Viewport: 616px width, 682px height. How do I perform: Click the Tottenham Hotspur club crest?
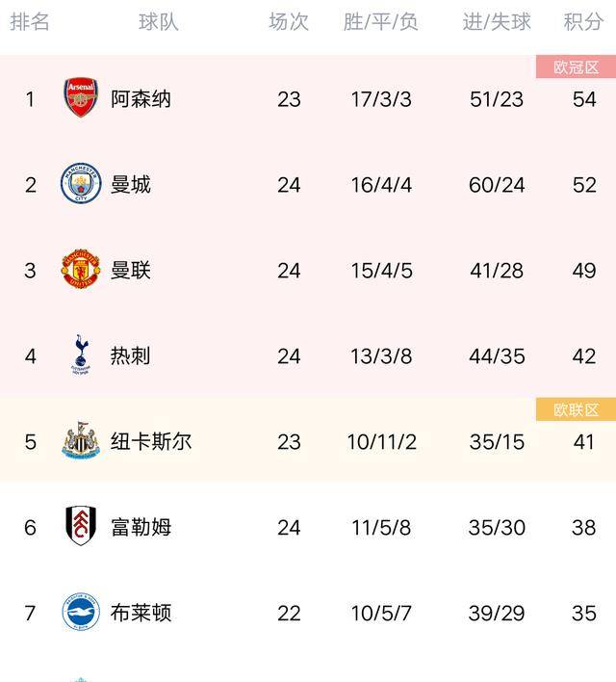click(81, 355)
